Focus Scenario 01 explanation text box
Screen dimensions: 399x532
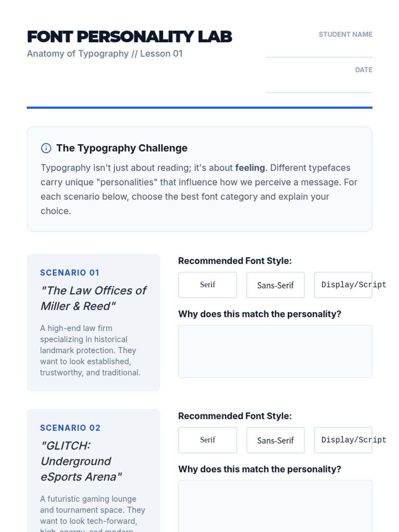point(275,351)
